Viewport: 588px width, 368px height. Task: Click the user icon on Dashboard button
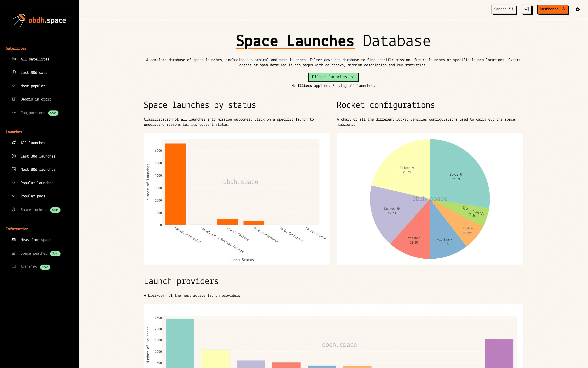[563, 9]
